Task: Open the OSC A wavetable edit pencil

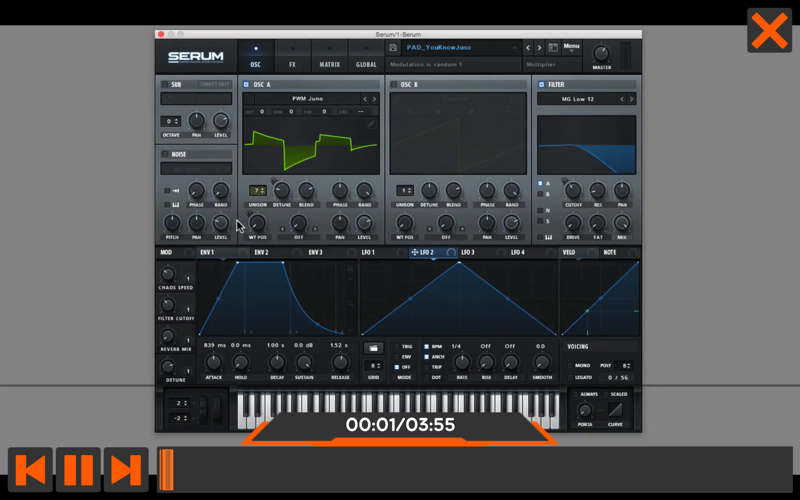Action: (x=371, y=124)
